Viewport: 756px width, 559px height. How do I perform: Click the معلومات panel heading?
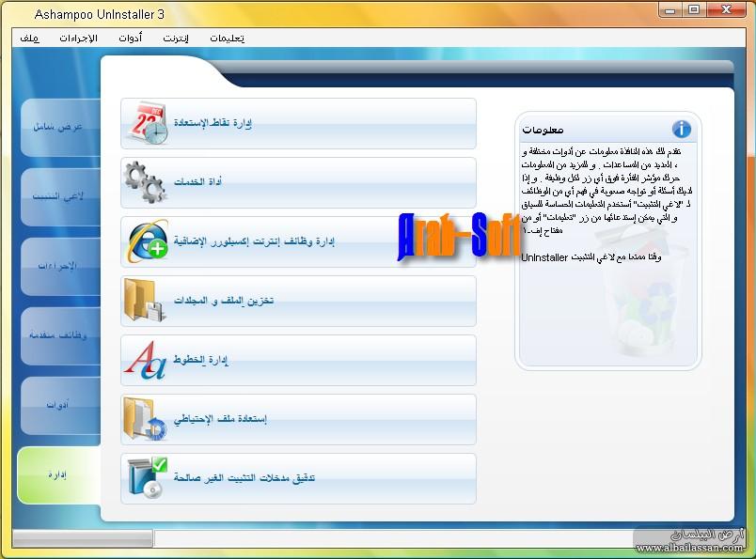[543, 130]
